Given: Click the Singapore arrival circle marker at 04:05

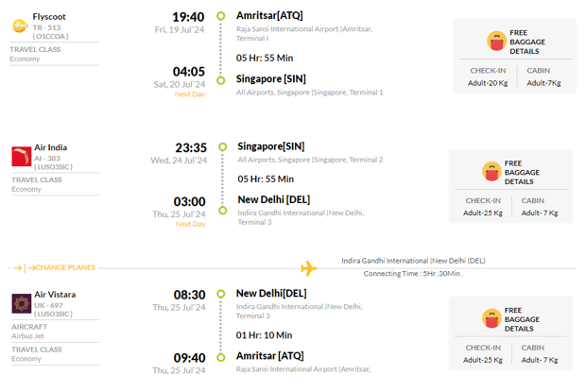Looking at the screenshot, I should pyautogui.click(x=221, y=80).
